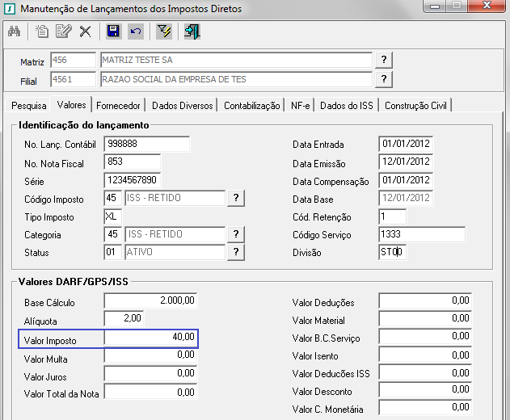Click the Cód. Retenção field
The width and height of the screenshot is (510, 420).
[393, 216]
